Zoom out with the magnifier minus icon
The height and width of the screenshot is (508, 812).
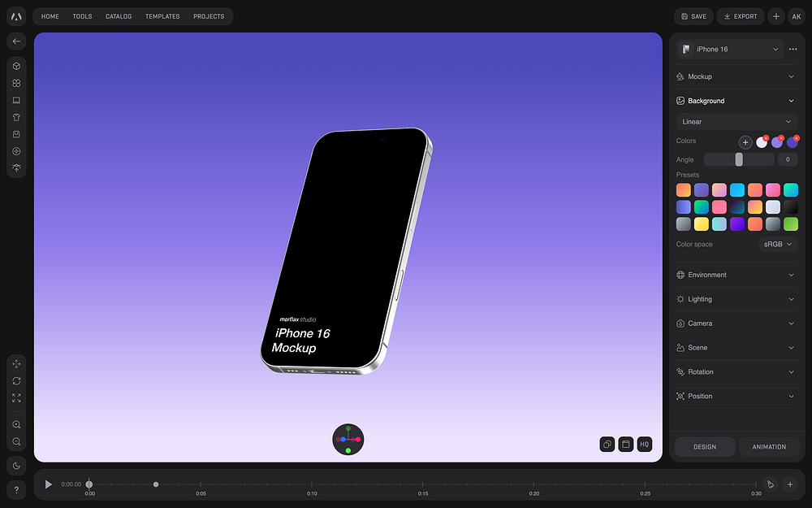16,441
